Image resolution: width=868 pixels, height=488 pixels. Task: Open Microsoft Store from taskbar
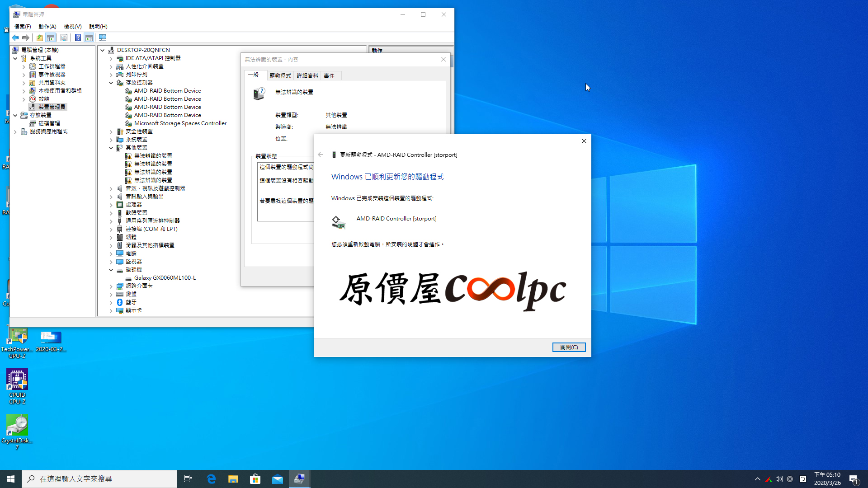click(x=255, y=479)
